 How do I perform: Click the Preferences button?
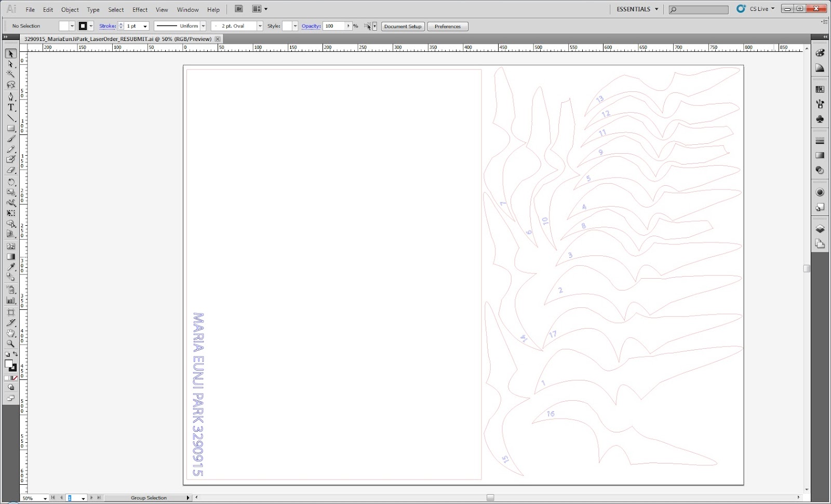(448, 26)
